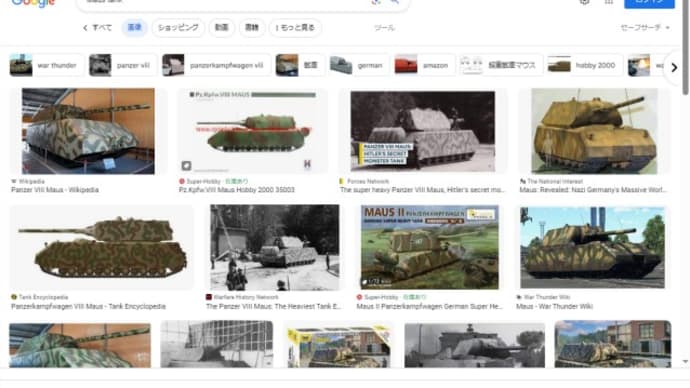Screen dimensions: 690x388
Task: Open the Google apps grid icon
Action: point(609,2)
